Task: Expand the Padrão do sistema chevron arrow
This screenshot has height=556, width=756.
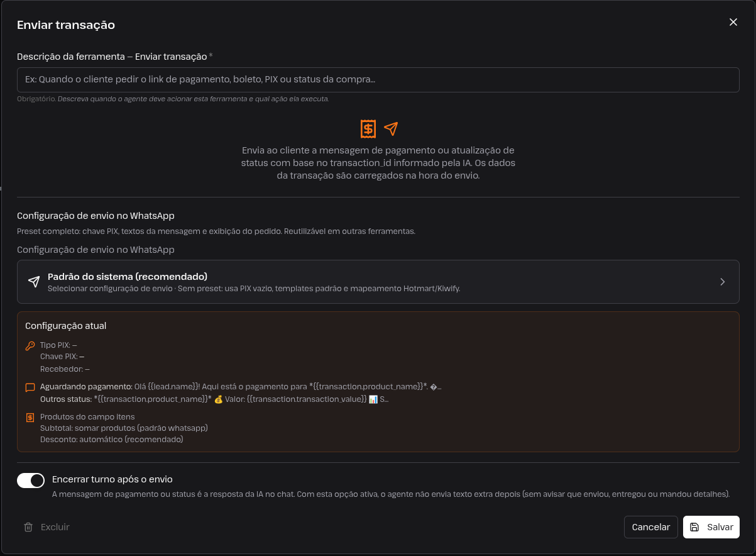Action: point(723,282)
